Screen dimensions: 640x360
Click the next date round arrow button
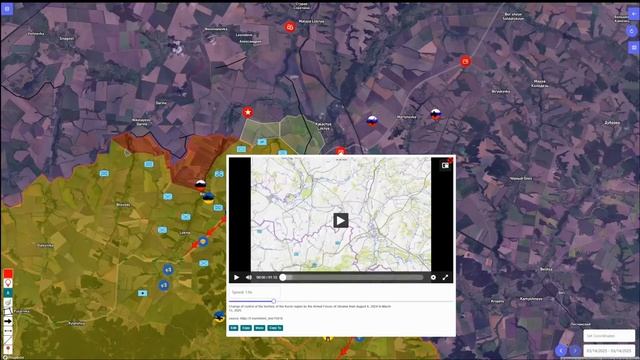point(575,350)
